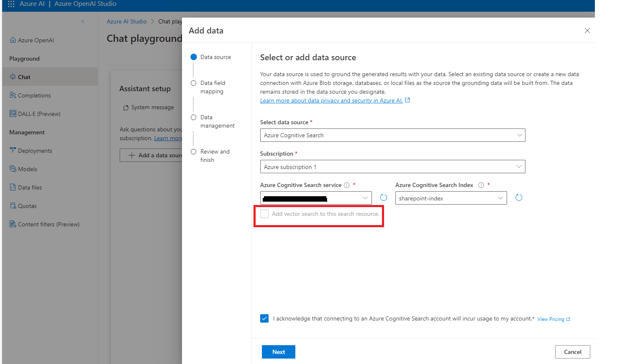Image resolution: width=620 pixels, height=364 pixels.
Task: Switch to the Completions playground
Action: (x=12, y=95)
